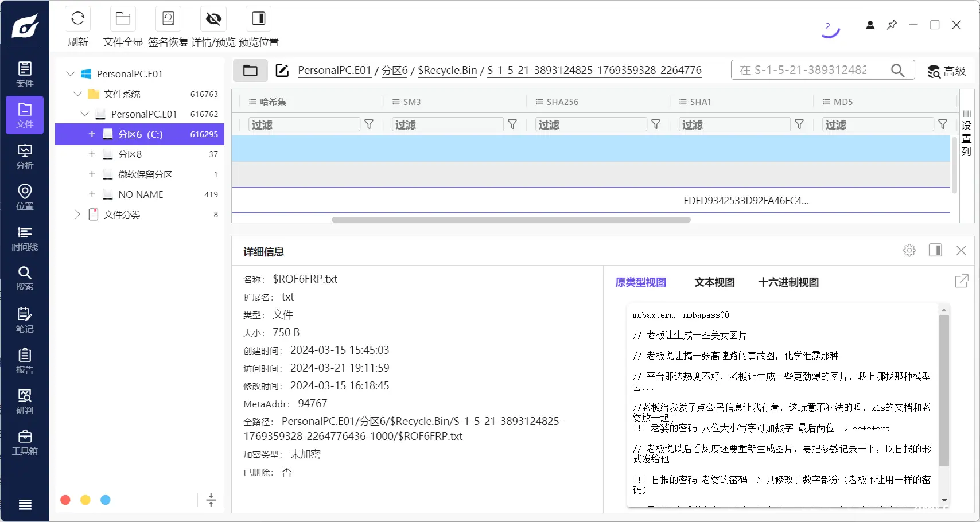
Task: Click the filter funnel icon for SHA256
Action: tap(656, 124)
